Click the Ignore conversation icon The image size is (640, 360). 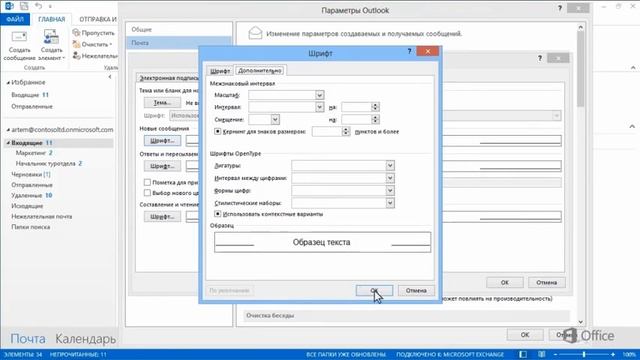pyautogui.click(x=76, y=33)
